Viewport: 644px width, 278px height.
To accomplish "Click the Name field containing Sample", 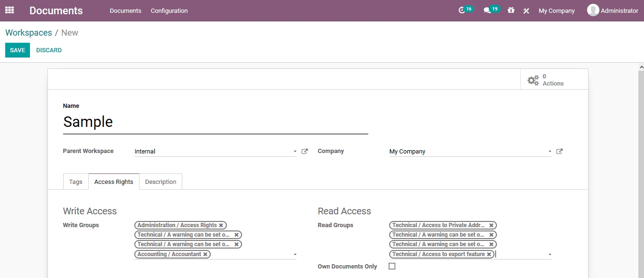I will coord(215,122).
